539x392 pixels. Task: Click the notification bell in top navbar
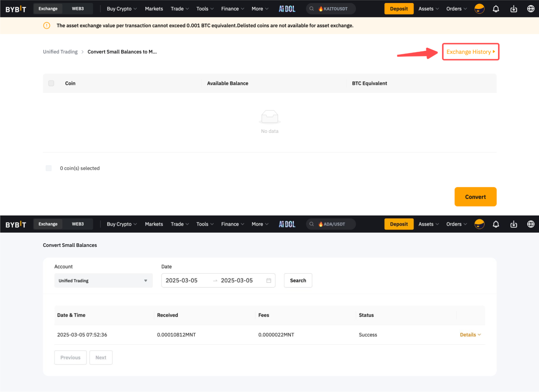click(496, 9)
